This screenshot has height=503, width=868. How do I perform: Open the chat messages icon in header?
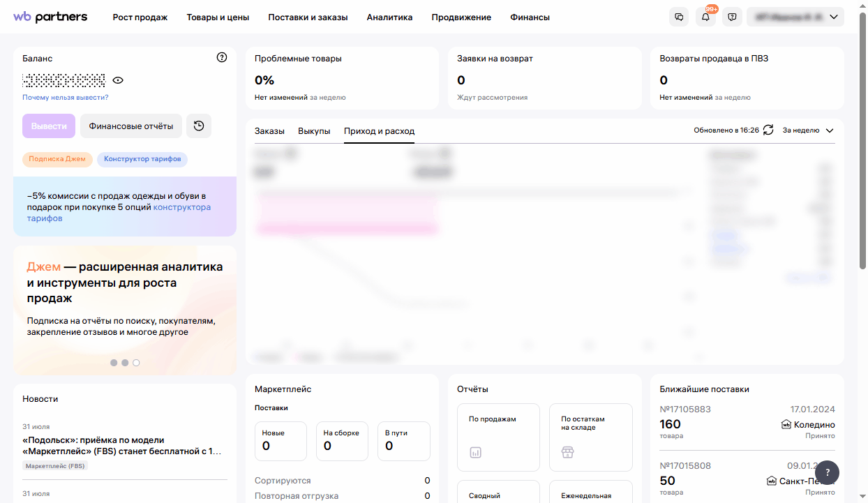point(678,17)
